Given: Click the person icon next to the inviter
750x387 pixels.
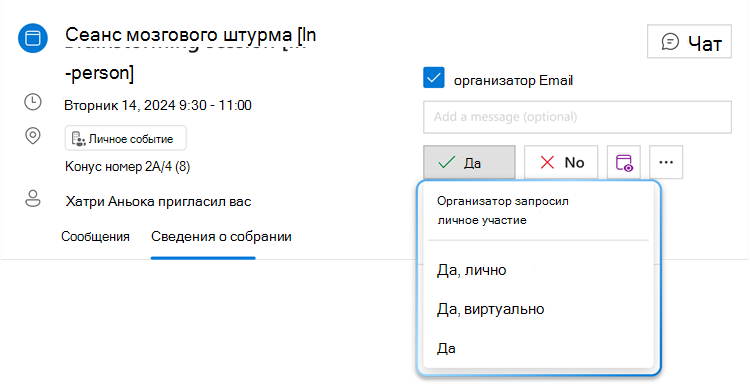Looking at the screenshot, I should (x=33, y=199).
